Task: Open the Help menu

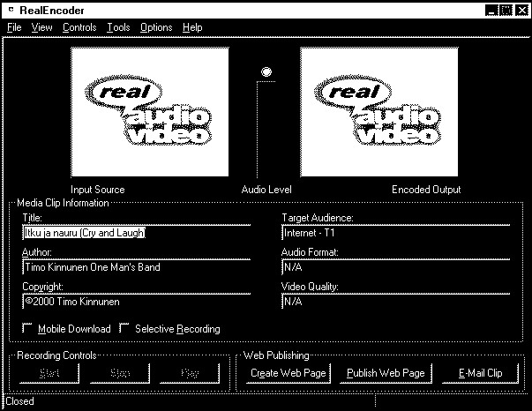Action: 192,27
